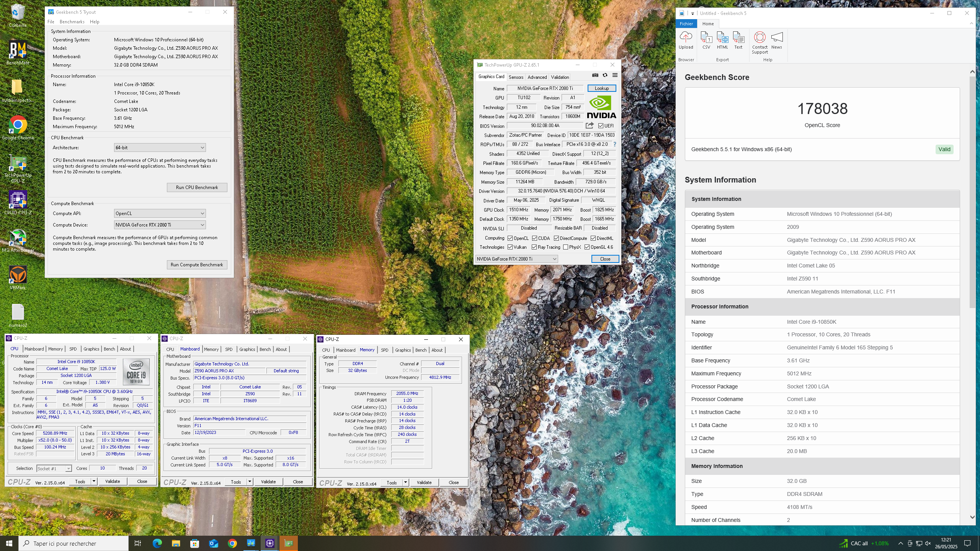Open Geekbench quick access toolbar dropdown
The image size is (980, 551).
pos(693,13)
